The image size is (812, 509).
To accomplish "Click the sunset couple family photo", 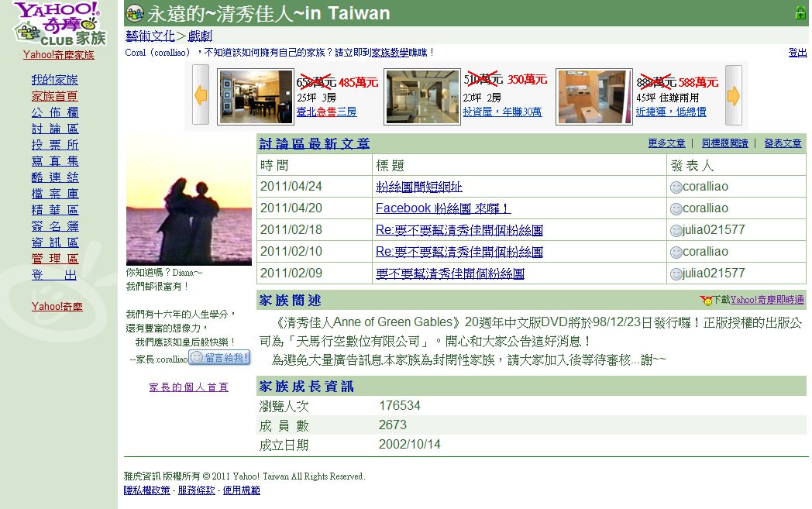I will click(189, 201).
